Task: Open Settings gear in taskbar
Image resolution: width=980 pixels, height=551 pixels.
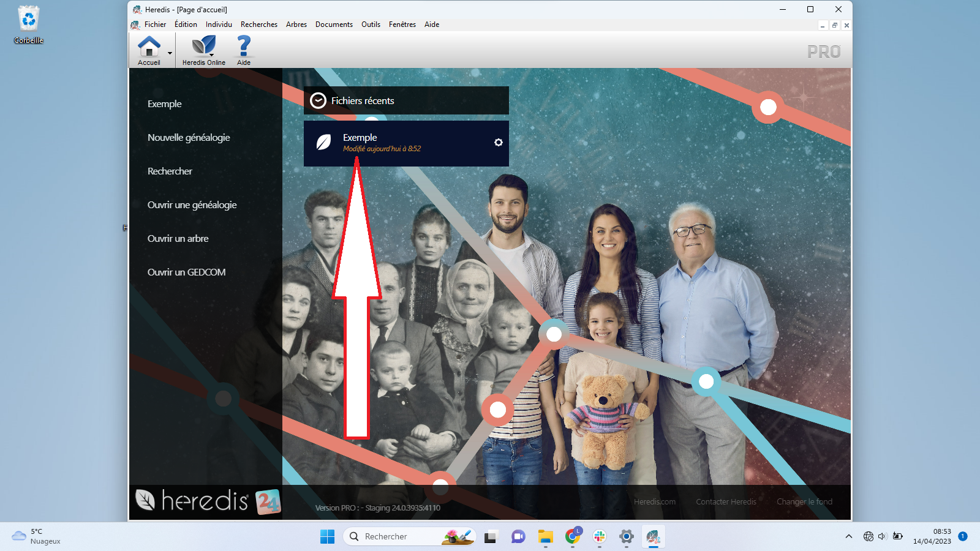Action: click(x=626, y=537)
